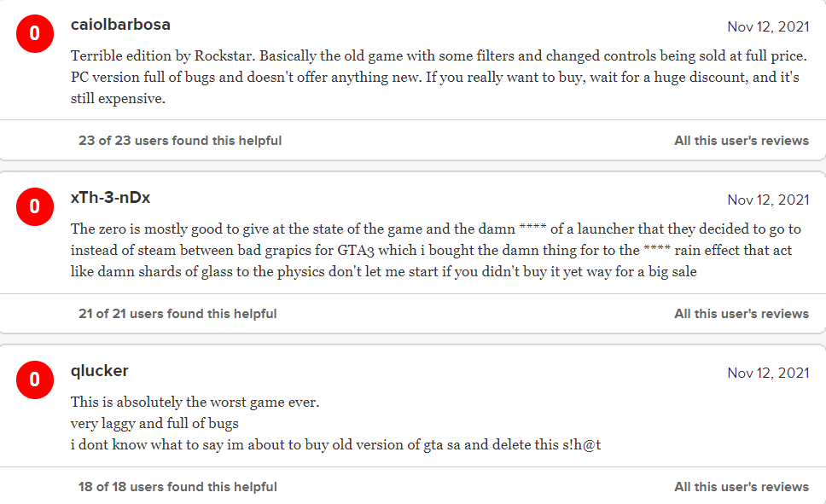View all reviews by caiolbarbosa
The height and width of the screenshot is (504, 826).
coord(742,141)
